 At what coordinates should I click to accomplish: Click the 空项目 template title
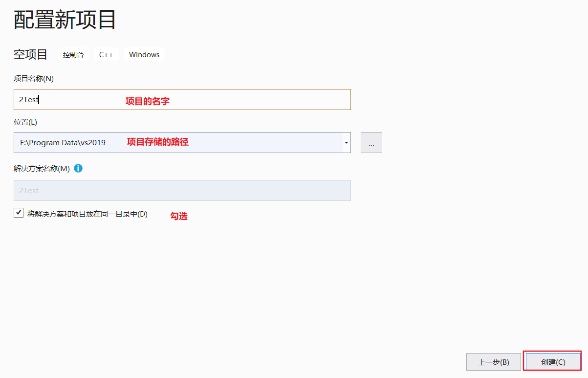coord(30,54)
